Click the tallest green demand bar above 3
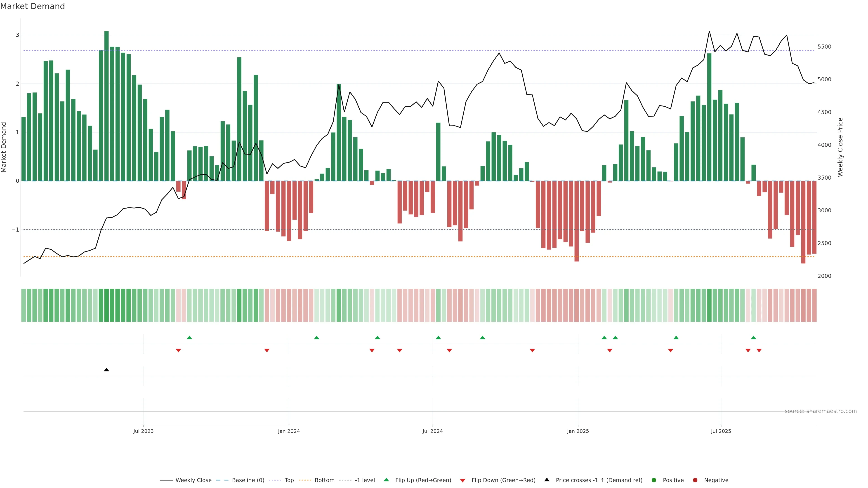Viewport: 868px width, 488px height. [x=106, y=101]
